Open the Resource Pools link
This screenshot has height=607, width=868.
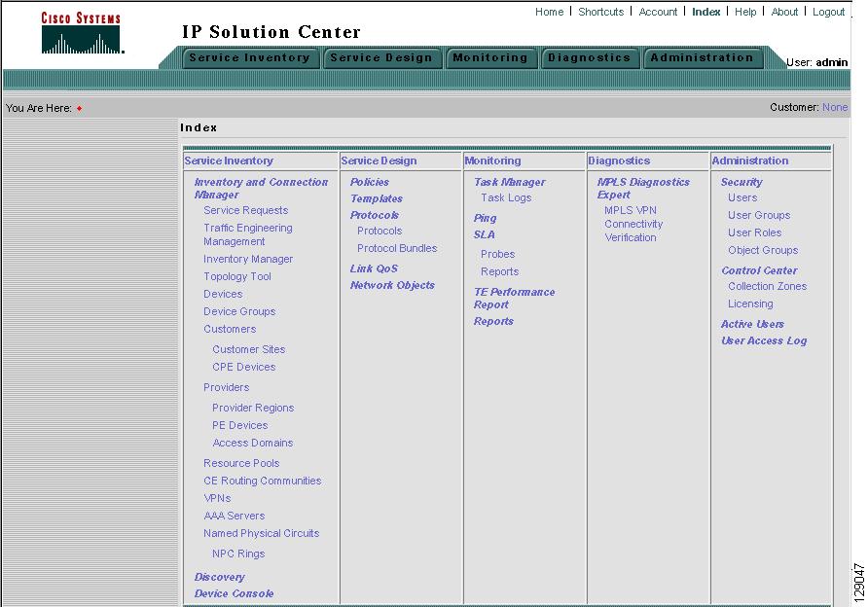241,463
